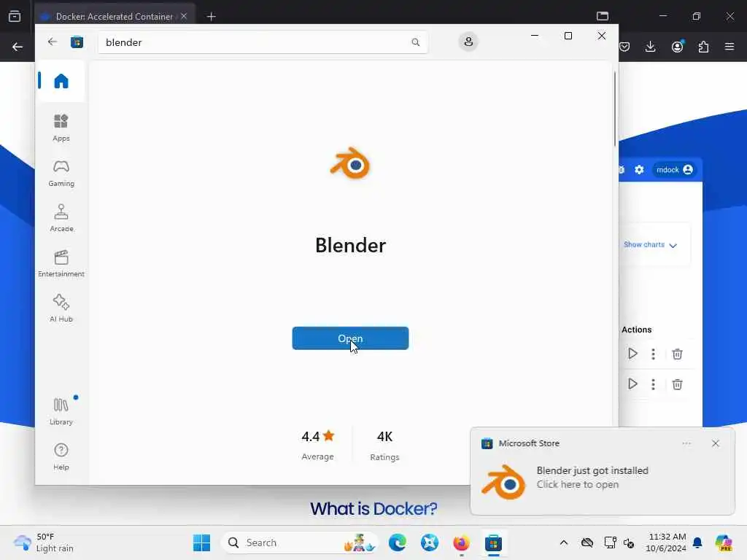
Task: Click the Blender logo on the app page
Action: click(350, 163)
